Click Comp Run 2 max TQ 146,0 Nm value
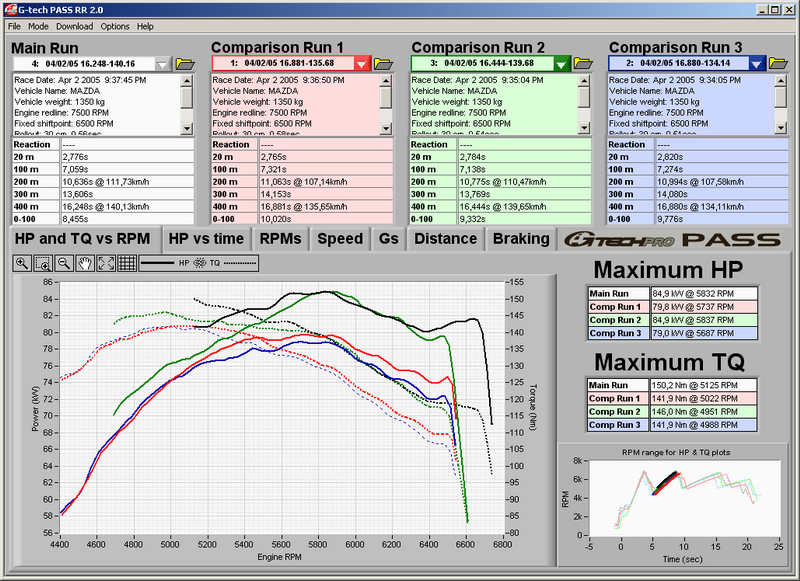 [x=704, y=412]
